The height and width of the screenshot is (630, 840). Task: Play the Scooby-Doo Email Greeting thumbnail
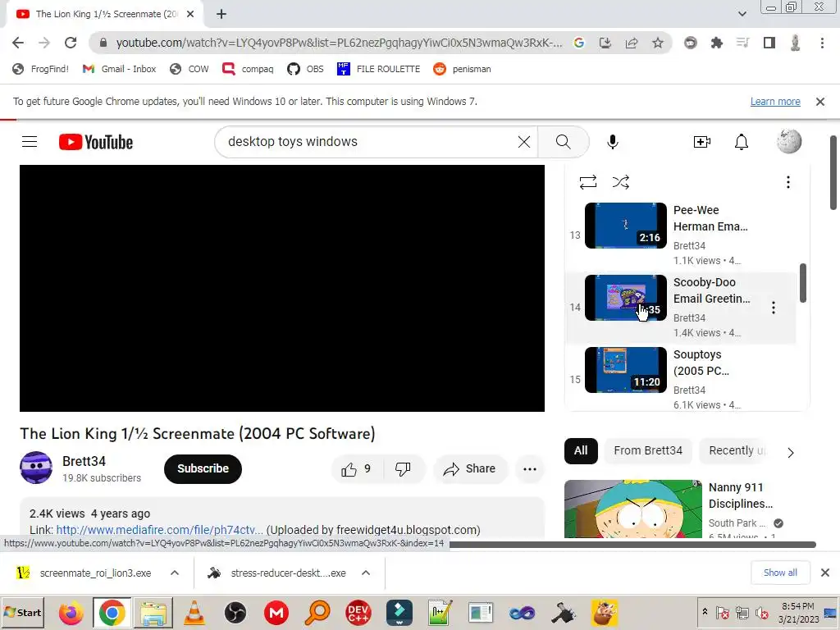click(626, 298)
